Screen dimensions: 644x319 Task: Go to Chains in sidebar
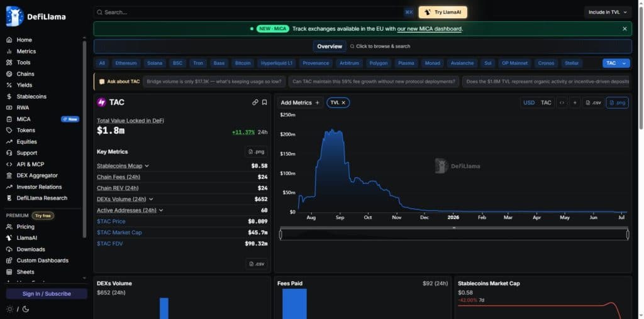coord(25,74)
